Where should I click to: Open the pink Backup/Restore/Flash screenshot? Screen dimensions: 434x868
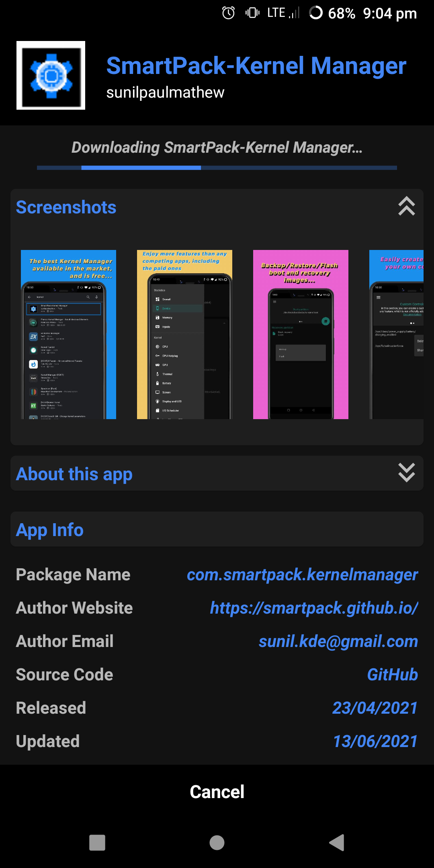click(301, 334)
